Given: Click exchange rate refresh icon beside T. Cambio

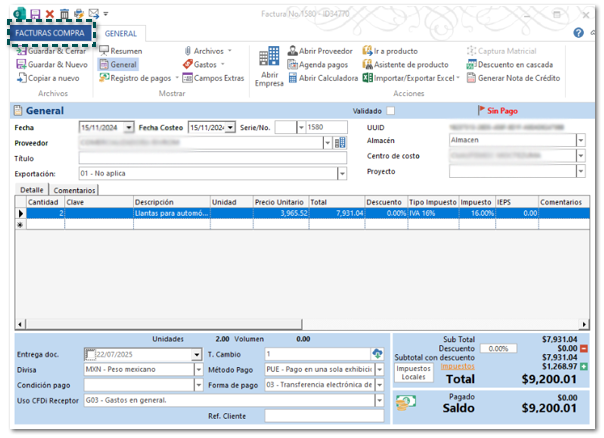Looking at the screenshot, I should (378, 354).
